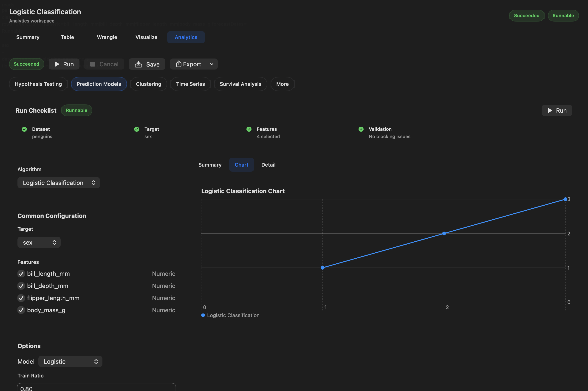Screen dimensions: 588x391
Task: Select the results Chart sub-tab
Action: click(x=241, y=165)
